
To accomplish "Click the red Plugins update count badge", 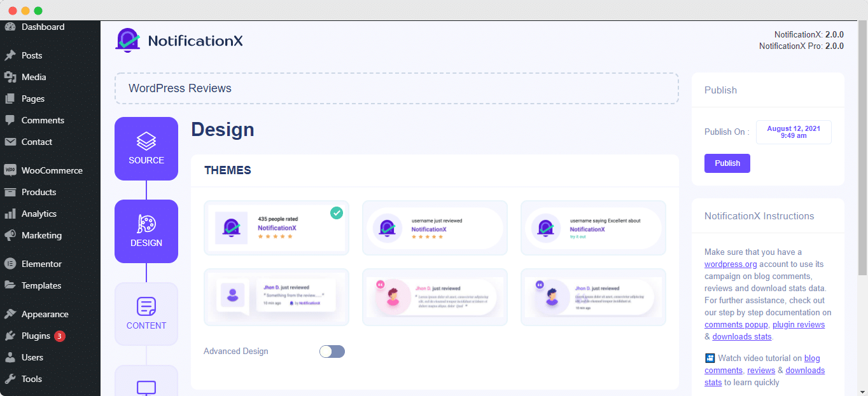I will [59, 336].
